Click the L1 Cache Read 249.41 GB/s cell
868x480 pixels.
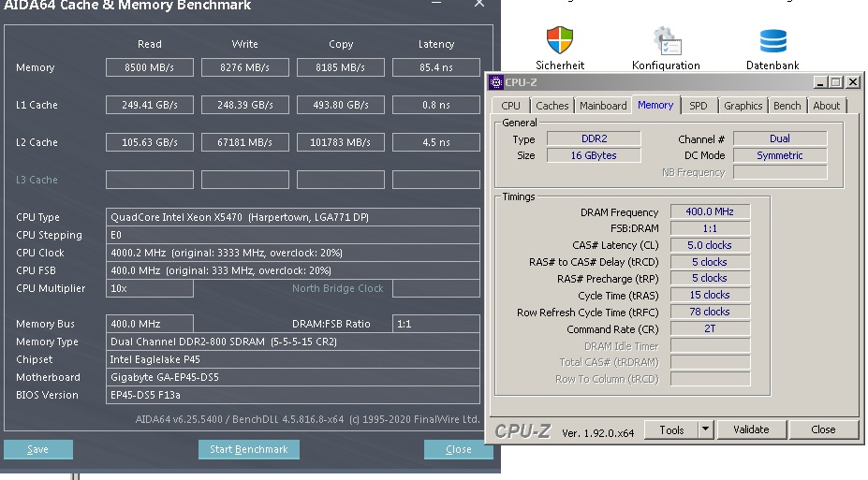[x=150, y=105]
